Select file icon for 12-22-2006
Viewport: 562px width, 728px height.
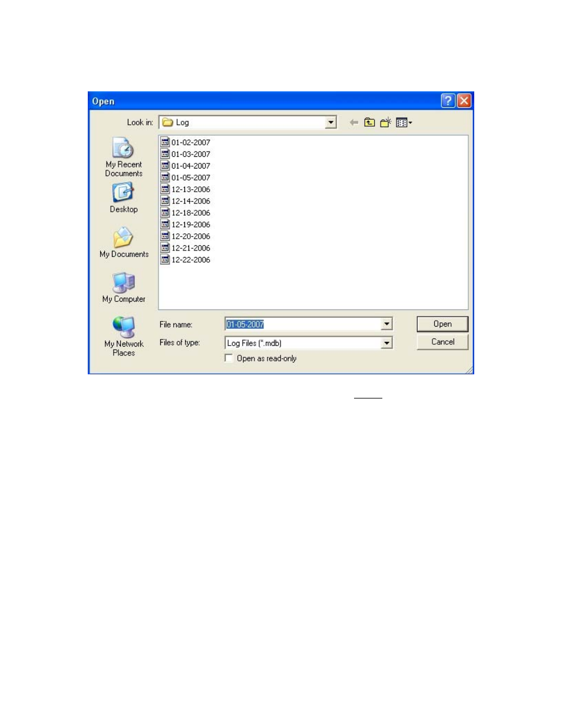pos(166,260)
